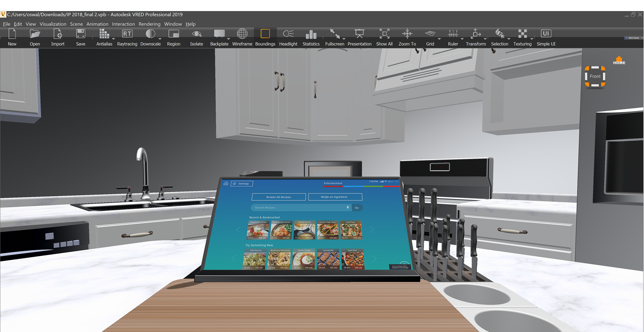Click the Search Recipes input field
Viewport: 644px width, 332px height.
click(301, 207)
